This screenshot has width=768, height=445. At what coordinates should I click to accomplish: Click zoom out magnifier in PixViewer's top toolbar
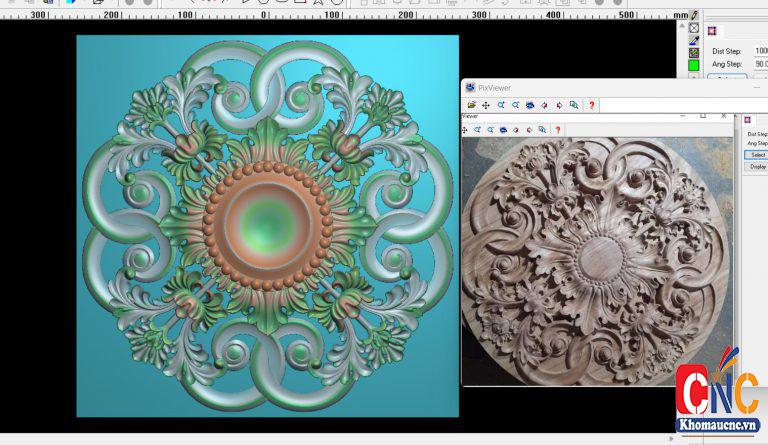pyautogui.click(x=515, y=105)
